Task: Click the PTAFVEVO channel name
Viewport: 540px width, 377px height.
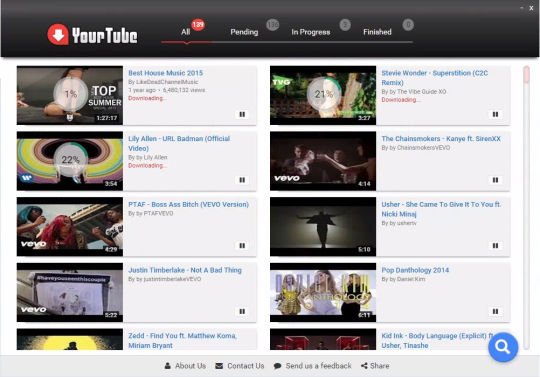Action: tap(158, 213)
